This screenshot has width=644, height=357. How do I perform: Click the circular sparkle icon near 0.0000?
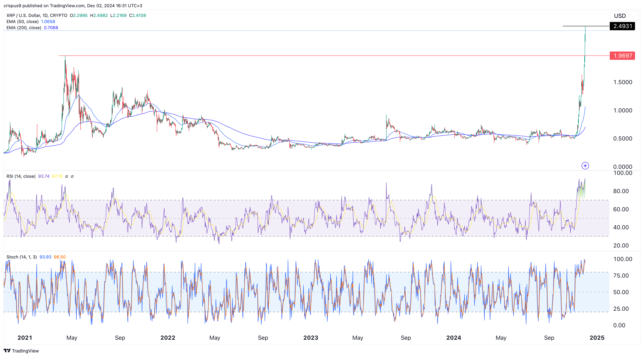(x=585, y=166)
